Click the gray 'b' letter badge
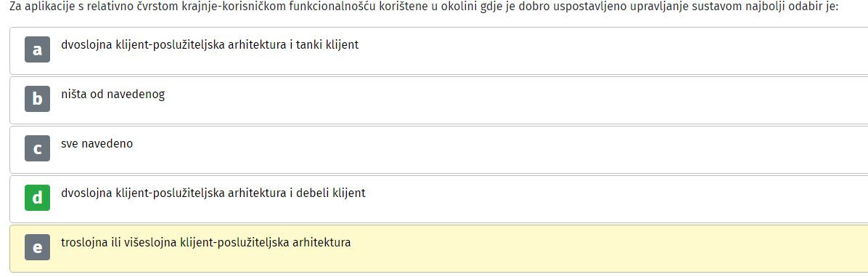868x277 pixels. (x=37, y=99)
